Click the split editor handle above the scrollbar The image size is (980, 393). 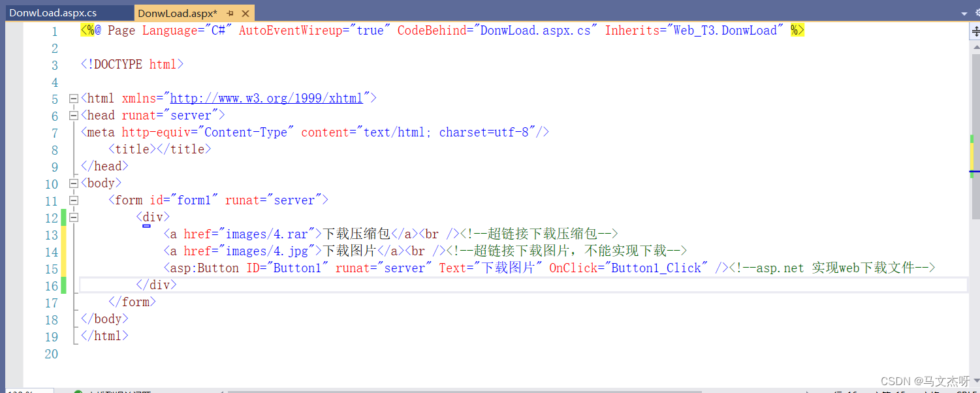[x=975, y=31]
